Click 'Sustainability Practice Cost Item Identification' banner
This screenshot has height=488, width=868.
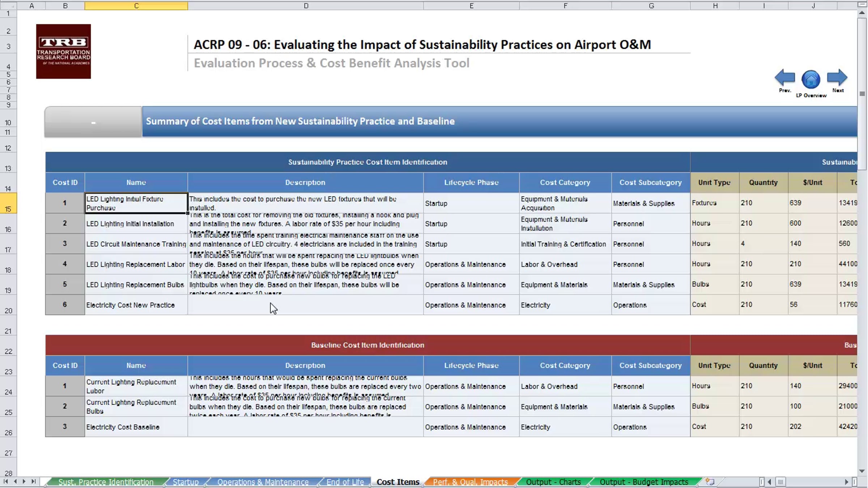(x=367, y=162)
